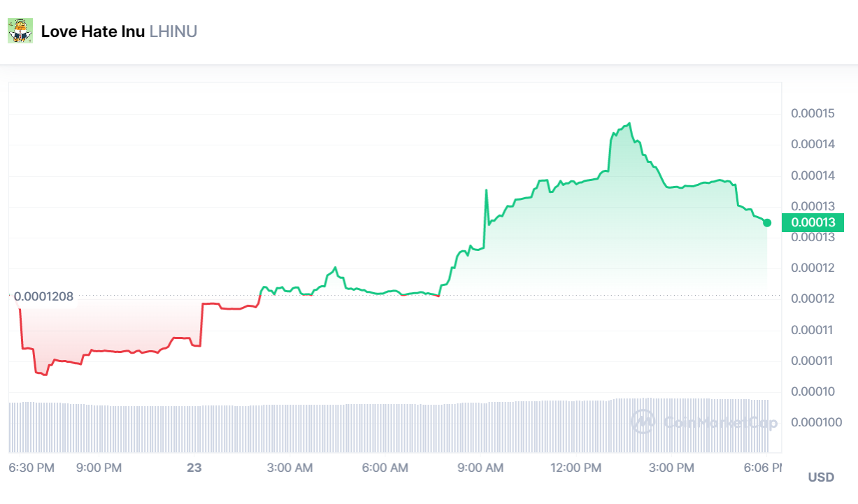Click the green end-point dot on the price line
Viewport: 858px width, 504px height.
coord(767,222)
